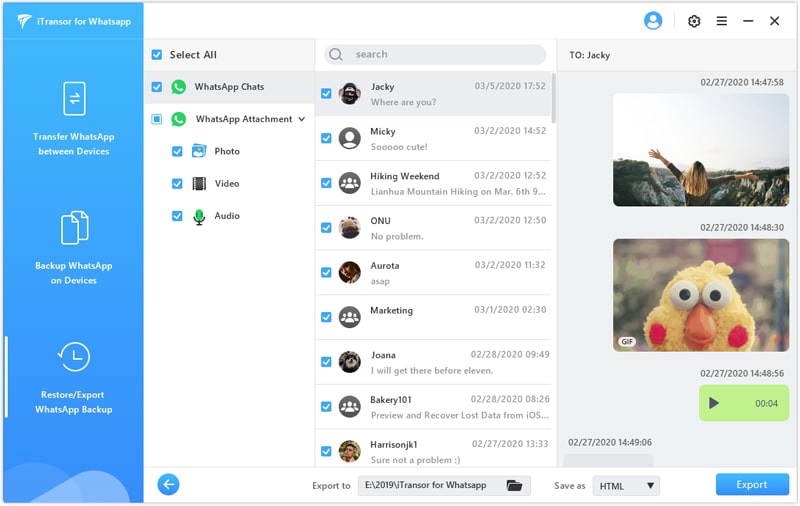Click the Photo attachment icon
The image size is (800, 506).
point(199,151)
